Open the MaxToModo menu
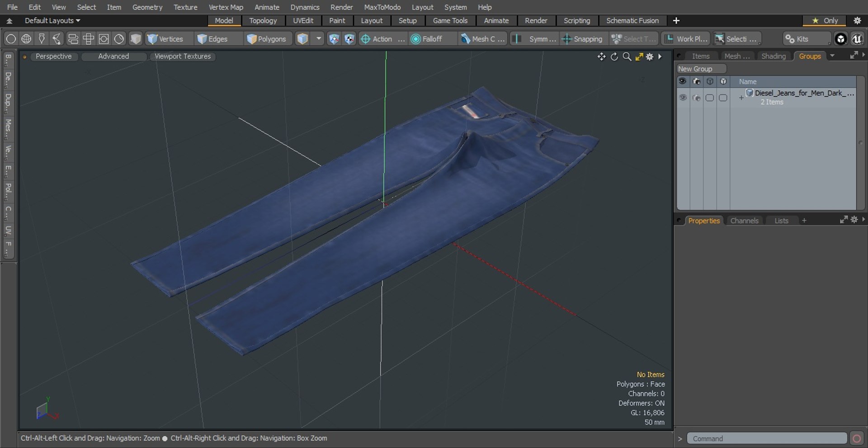The height and width of the screenshot is (448, 868). point(382,7)
